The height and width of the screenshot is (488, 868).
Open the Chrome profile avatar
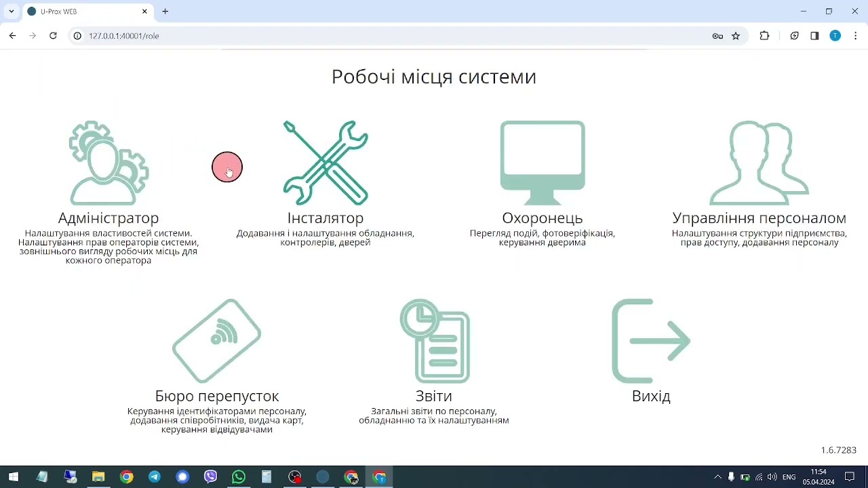[x=835, y=36]
